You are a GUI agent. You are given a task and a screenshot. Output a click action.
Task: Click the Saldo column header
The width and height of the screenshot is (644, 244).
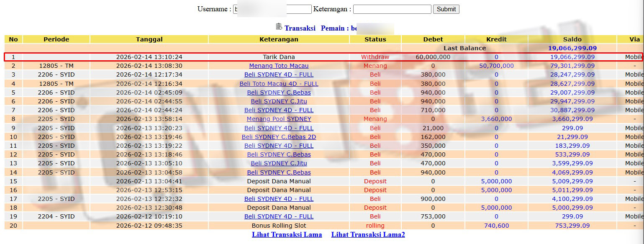coord(572,39)
